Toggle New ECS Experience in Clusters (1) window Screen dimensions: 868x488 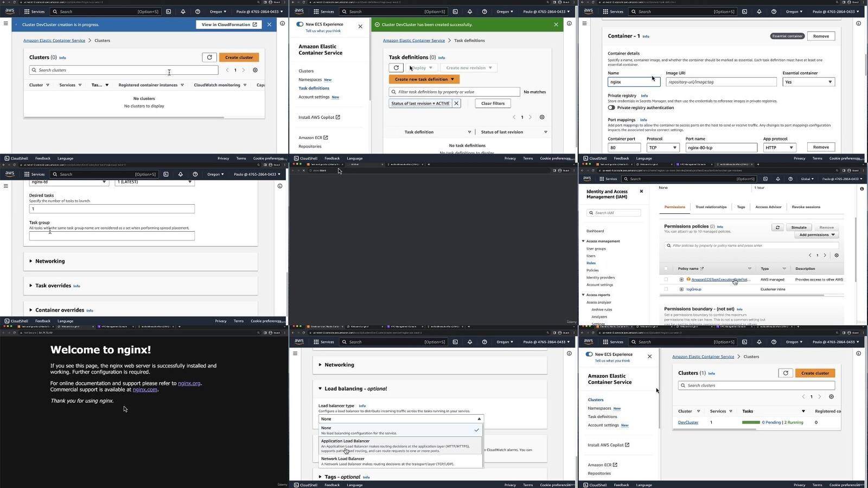(x=589, y=354)
